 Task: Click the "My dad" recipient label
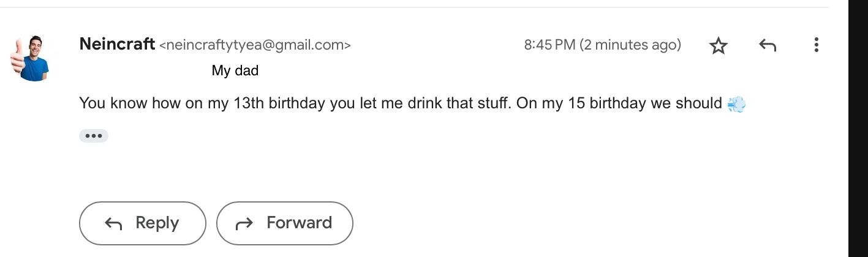pyautogui.click(x=235, y=71)
